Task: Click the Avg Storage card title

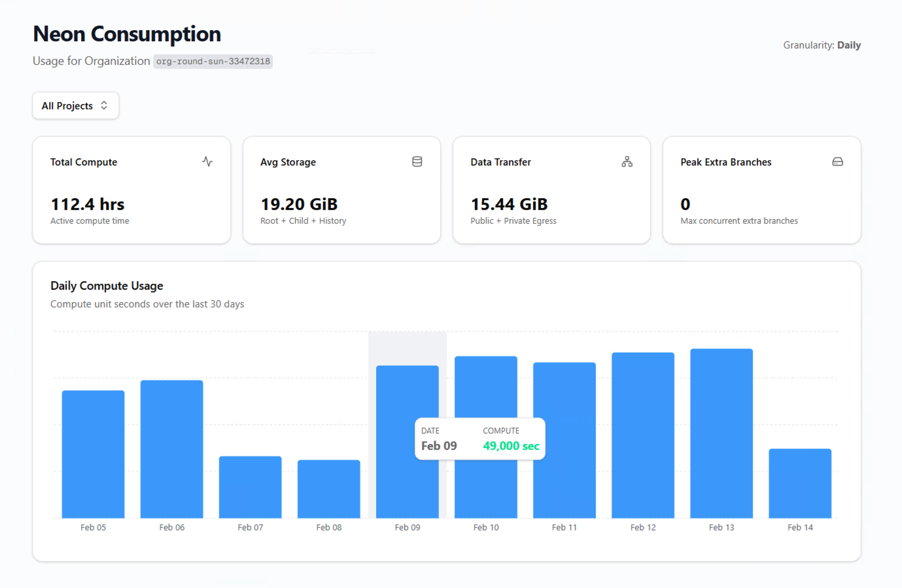Action: [288, 162]
